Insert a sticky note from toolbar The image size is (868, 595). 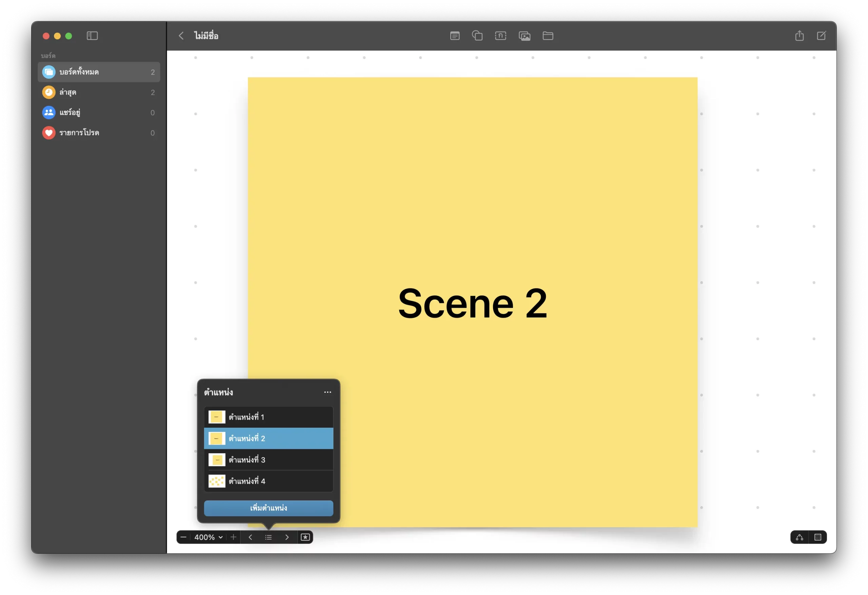(x=455, y=36)
